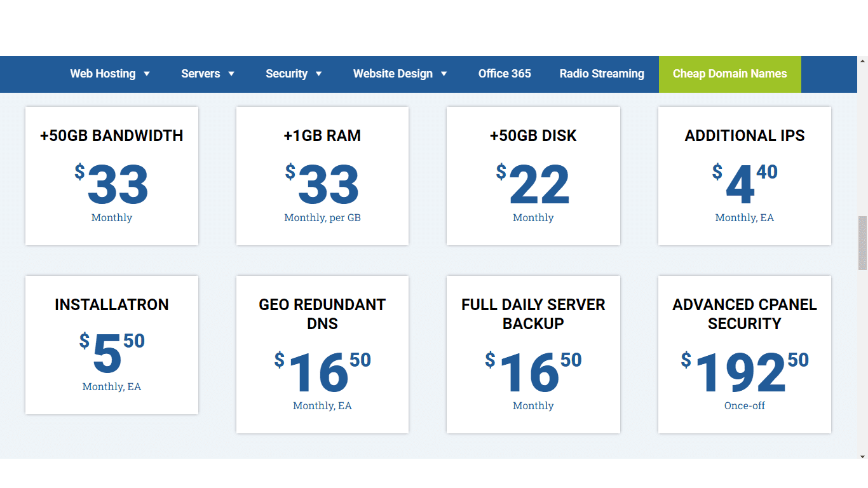Image resolution: width=868 pixels, height=488 pixels.
Task: Pick the Geo Redundant DNS card
Action: (x=322, y=355)
